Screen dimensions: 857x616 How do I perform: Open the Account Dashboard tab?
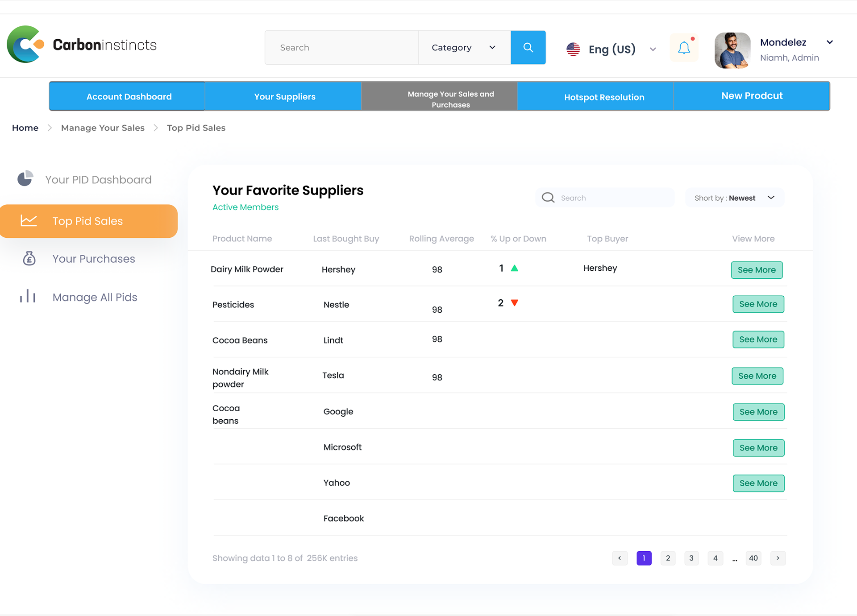(x=127, y=96)
